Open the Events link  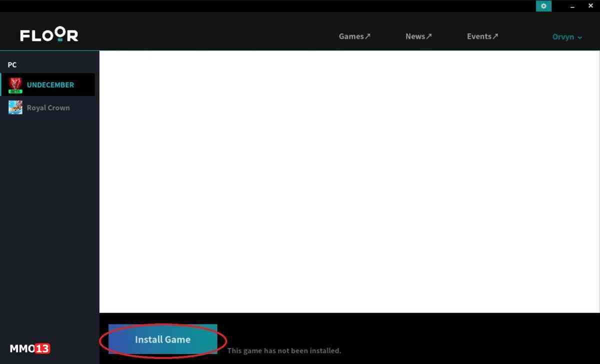click(x=482, y=36)
